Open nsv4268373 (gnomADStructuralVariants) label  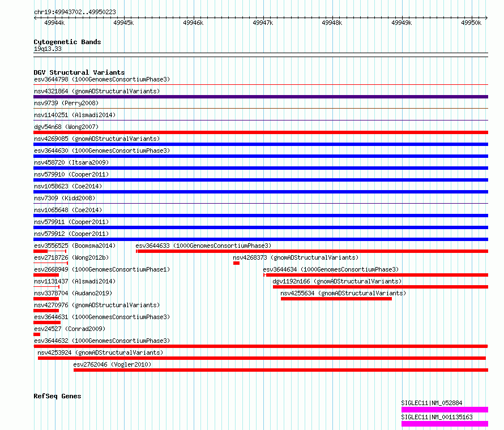[296, 257]
